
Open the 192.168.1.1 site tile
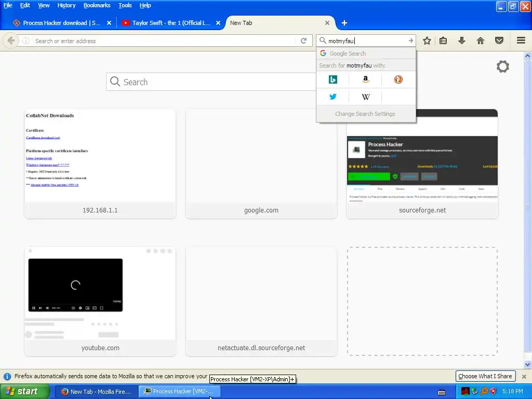pos(100,164)
